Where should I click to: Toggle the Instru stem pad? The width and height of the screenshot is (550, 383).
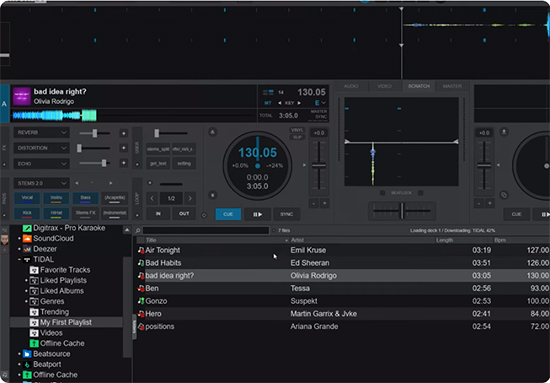(x=56, y=198)
